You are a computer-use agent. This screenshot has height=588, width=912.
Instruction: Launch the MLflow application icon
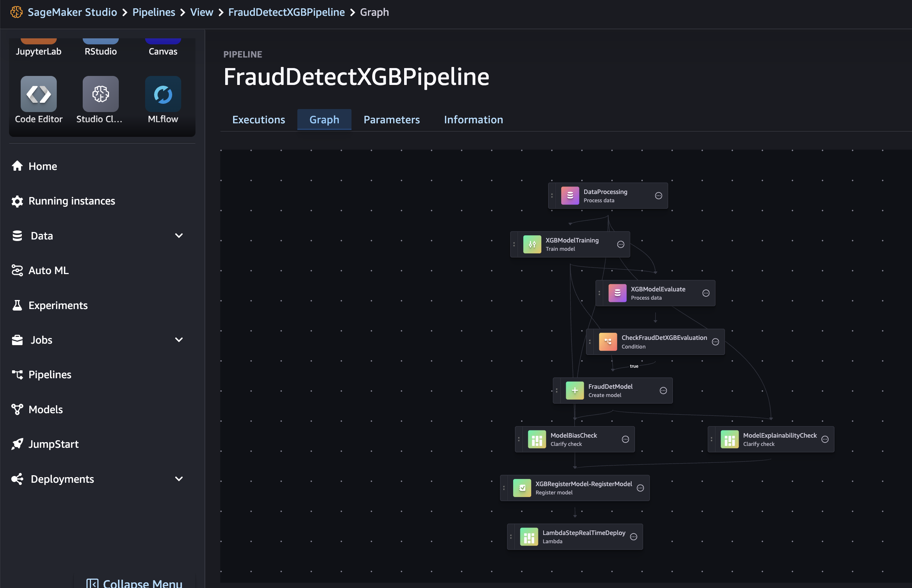point(163,94)
